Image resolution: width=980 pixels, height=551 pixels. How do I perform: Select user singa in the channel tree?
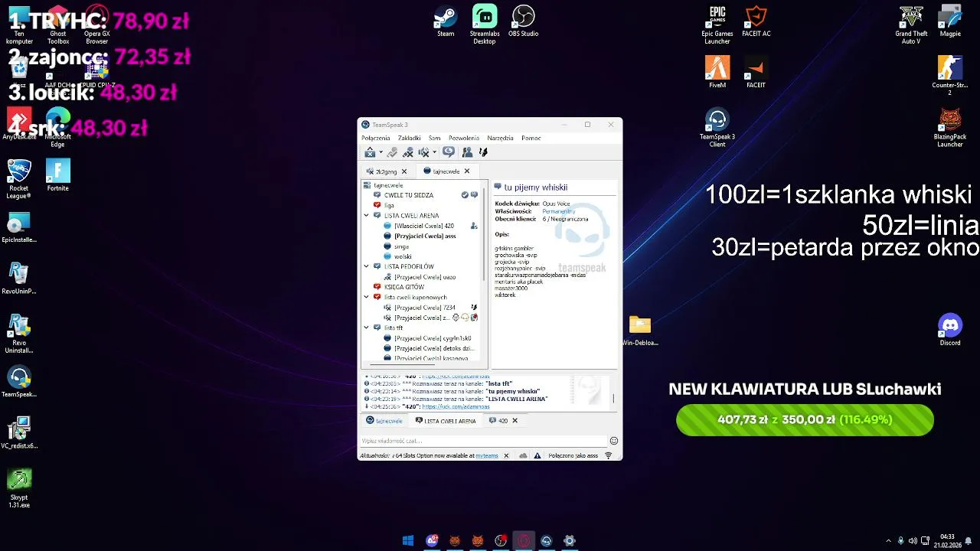pyautogui.click(x=401, y=246)
